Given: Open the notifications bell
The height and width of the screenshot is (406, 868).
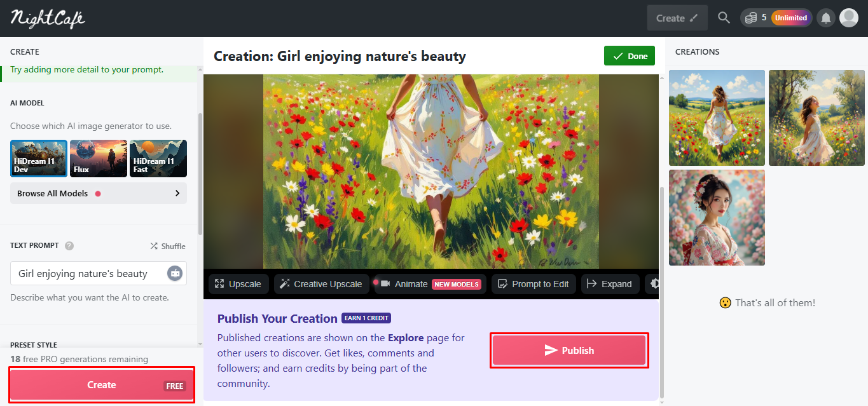Looking at the screenshot, I should point(825,17).
